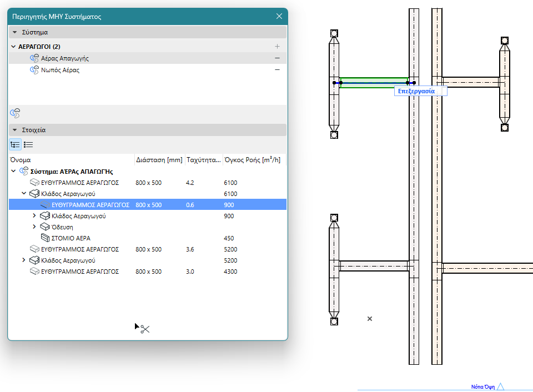This screenshot has height=392, width=533.
Task: Click the Επεξεργασία tooltip button on drawing
Action: pyautogui.click(x=416, y=91)
